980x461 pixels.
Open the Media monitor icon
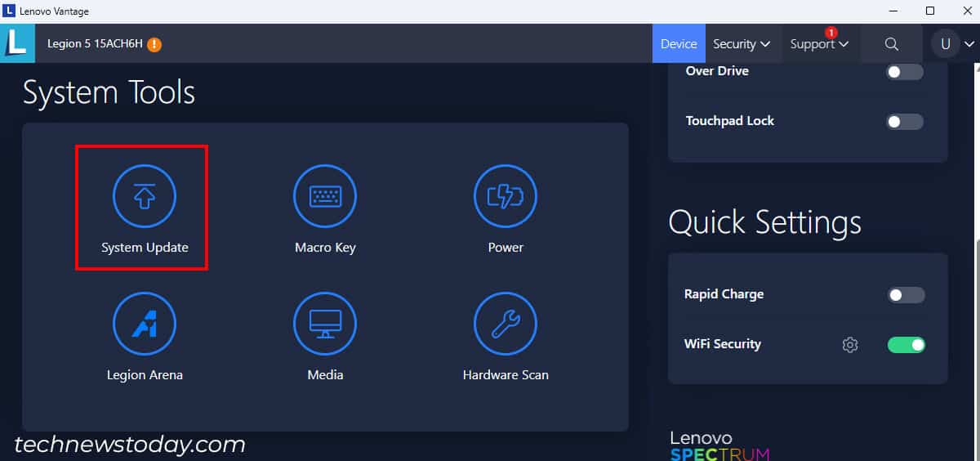325,324
